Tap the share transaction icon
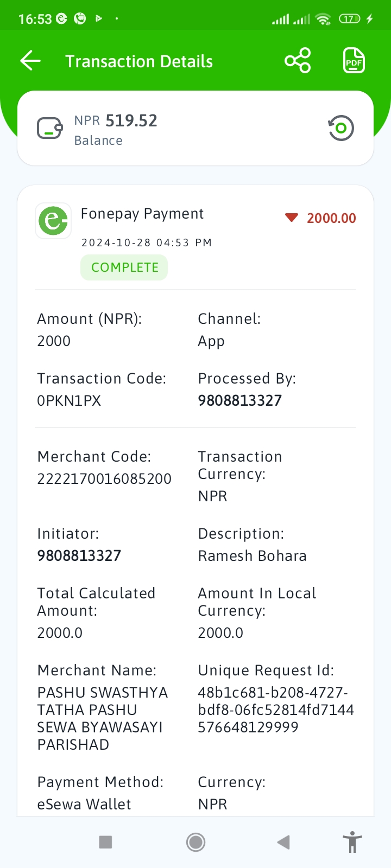 click(x=298, y=61)
